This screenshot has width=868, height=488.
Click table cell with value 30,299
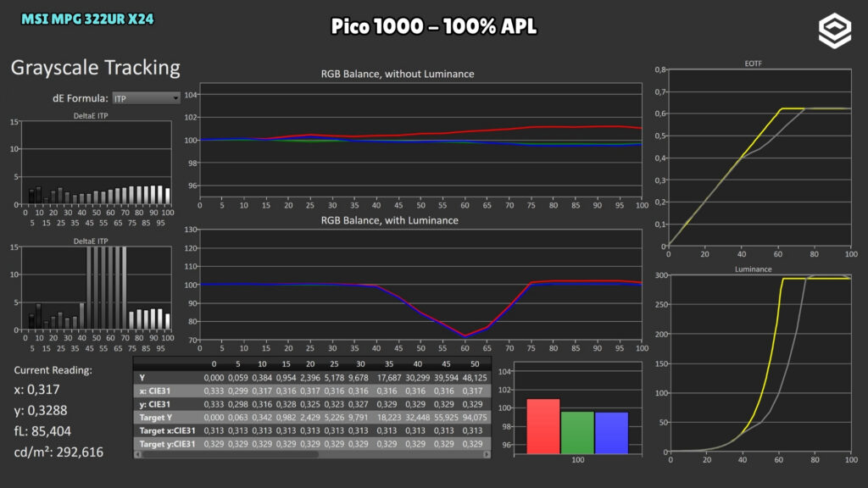pos(417,378)
